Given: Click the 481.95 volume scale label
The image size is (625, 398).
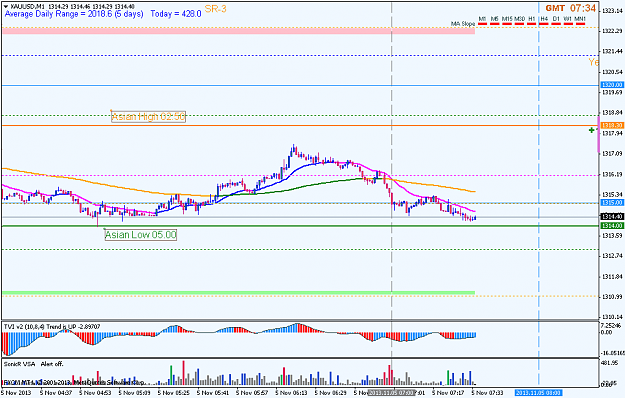Looking at the screenshot, I should pos(610,363).
